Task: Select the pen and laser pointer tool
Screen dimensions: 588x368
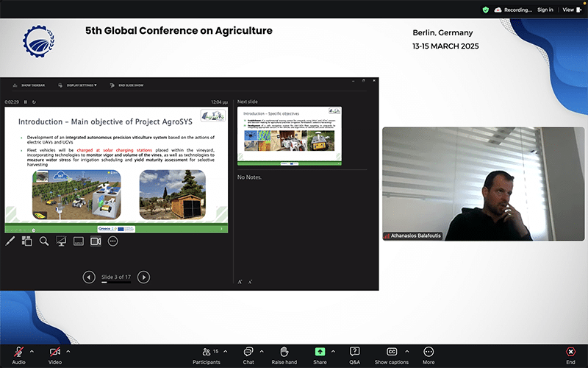Action: [x=10, y=241]
